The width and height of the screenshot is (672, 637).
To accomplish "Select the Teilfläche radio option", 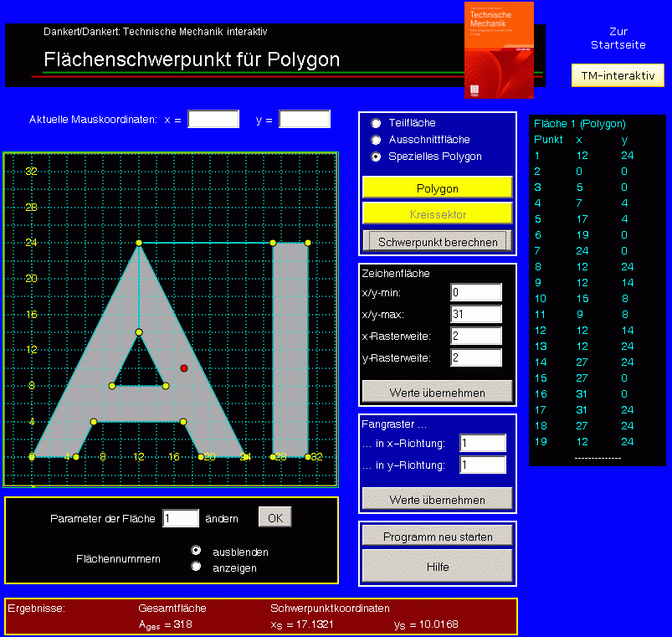I will click(x=376, y=123).
